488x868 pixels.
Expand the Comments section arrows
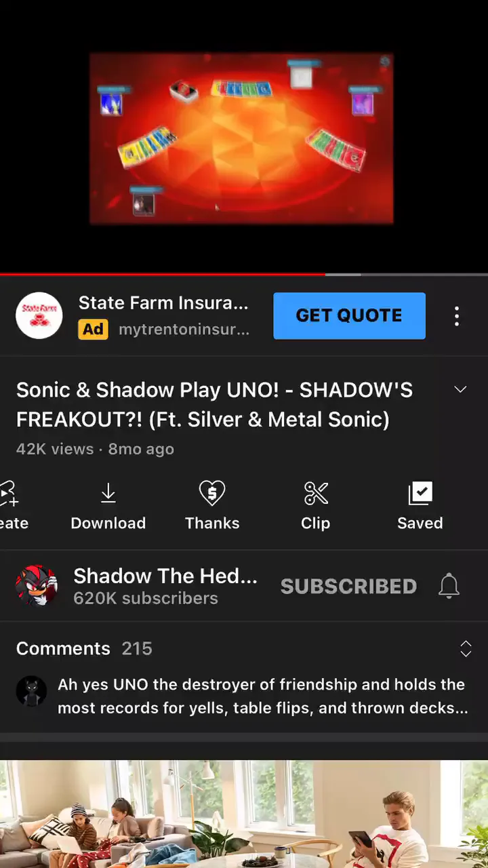(x=466, y=648)
